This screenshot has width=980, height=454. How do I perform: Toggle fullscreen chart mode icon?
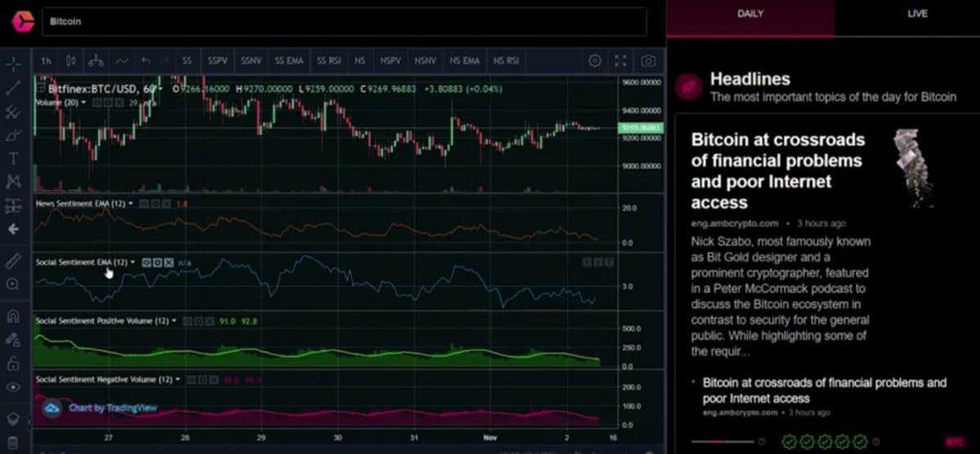click(621, 60)
